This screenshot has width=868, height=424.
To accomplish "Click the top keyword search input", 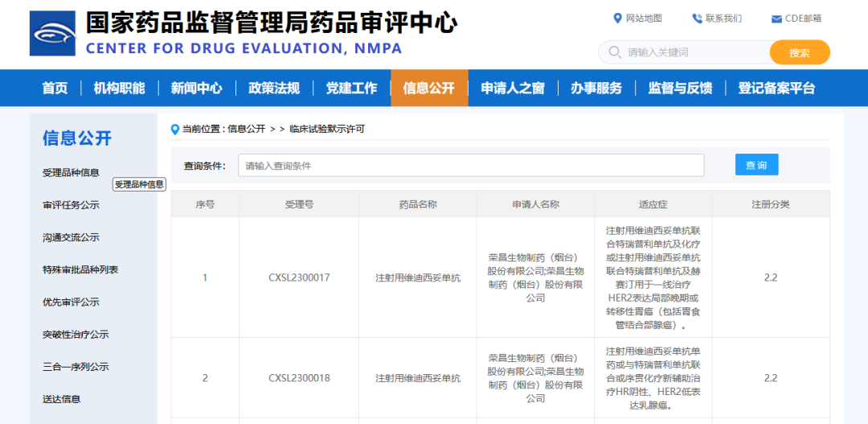I will [691, 52].
